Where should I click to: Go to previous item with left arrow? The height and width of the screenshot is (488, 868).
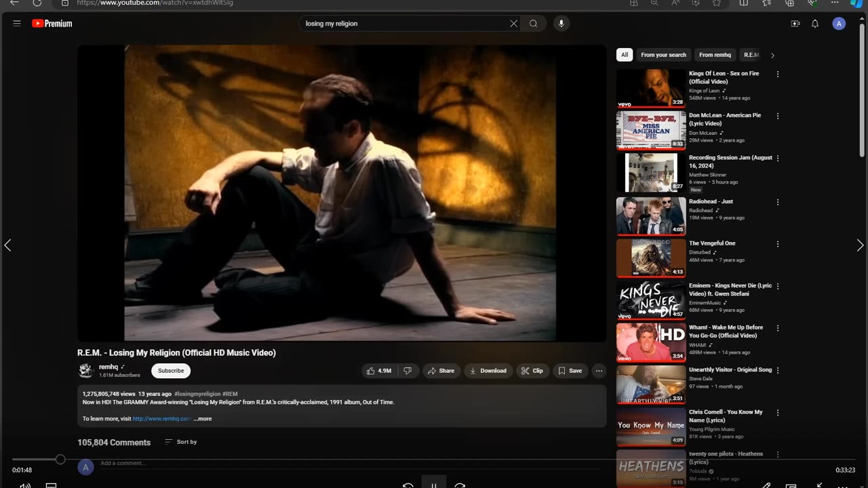pos(8,245)
